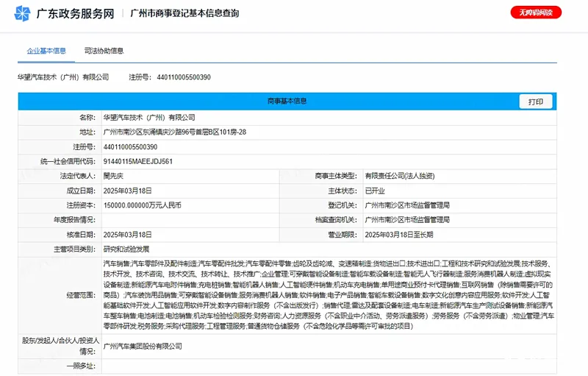This screenshot has width=588, height=376.
Task: Click the 经营范围 business scope paragraph
Action: (x=329, y=295)
